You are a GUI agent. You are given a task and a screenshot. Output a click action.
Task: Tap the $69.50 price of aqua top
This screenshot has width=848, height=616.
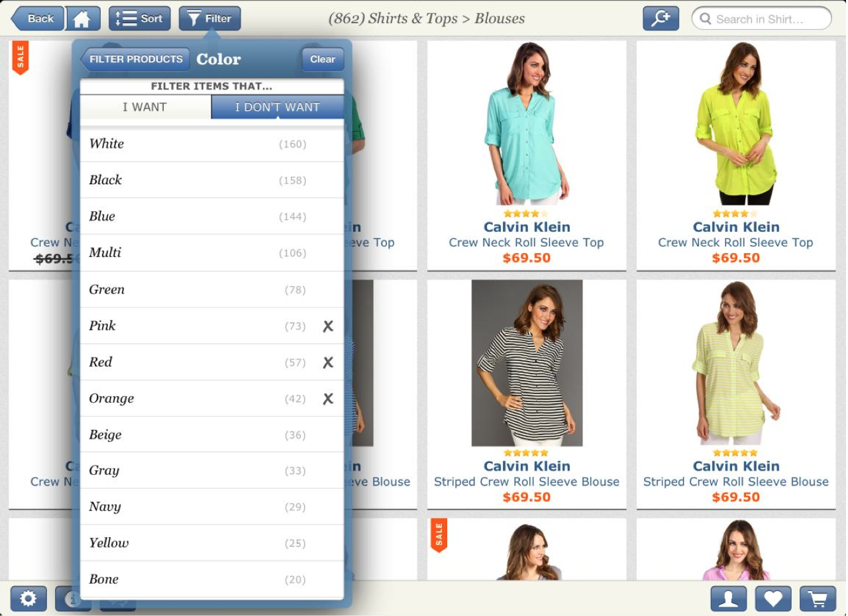tap(527, 258)
